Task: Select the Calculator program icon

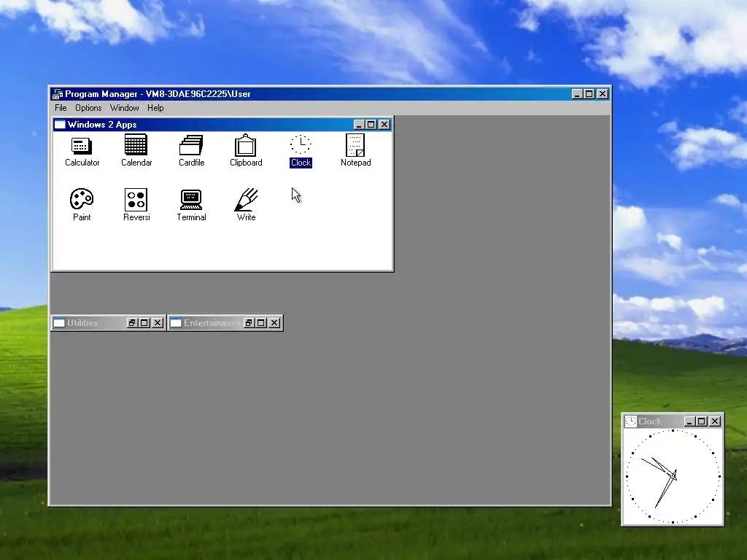Action: [82, 146]
